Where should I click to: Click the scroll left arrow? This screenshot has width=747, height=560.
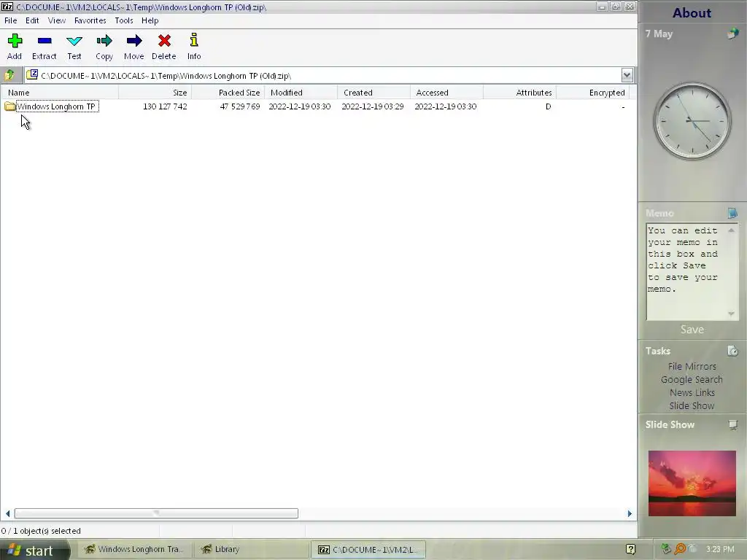(7, 513)
